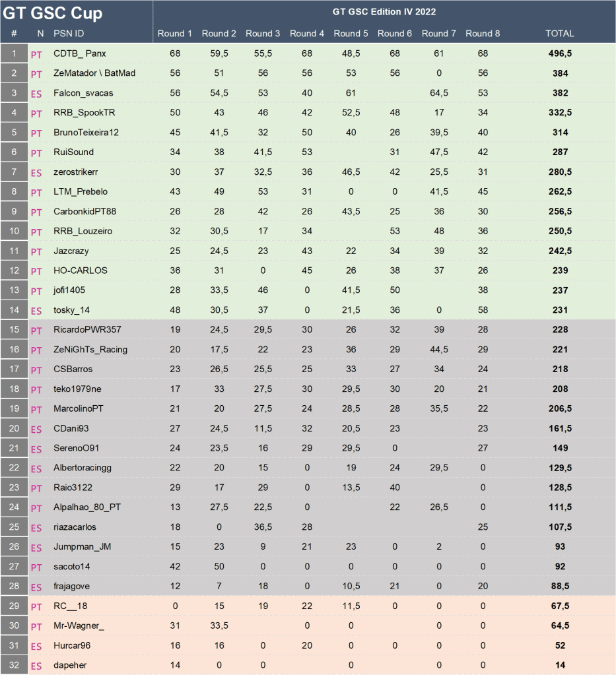Select row number 32
The width and height of the screenshot is (616, 675).
tap(14, 665)
